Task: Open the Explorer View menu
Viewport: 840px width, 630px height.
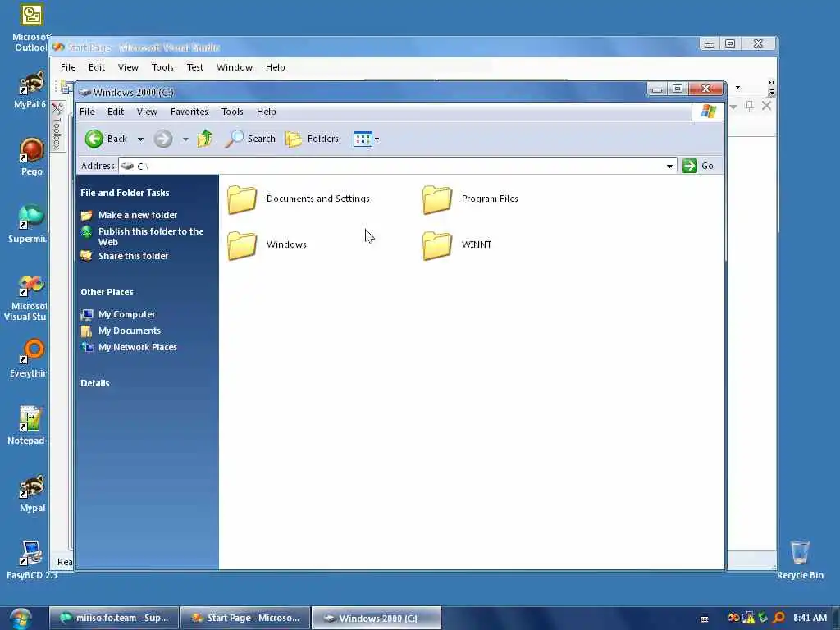Action: pyautogui.click(x=147, y=112)
